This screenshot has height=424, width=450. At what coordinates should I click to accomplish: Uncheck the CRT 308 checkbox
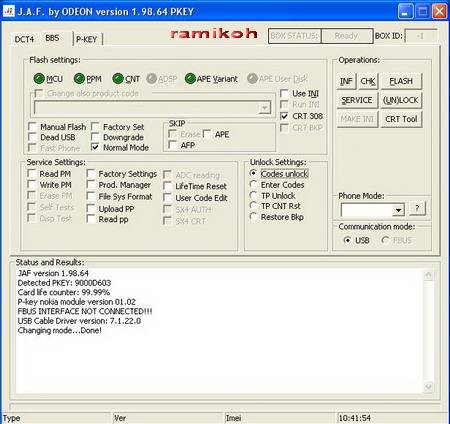tap(284, 116)
